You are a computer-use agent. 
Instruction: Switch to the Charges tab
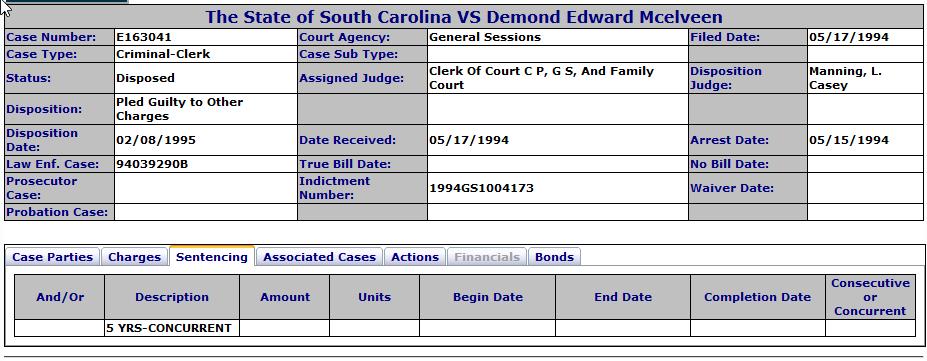tap(134, 257)
